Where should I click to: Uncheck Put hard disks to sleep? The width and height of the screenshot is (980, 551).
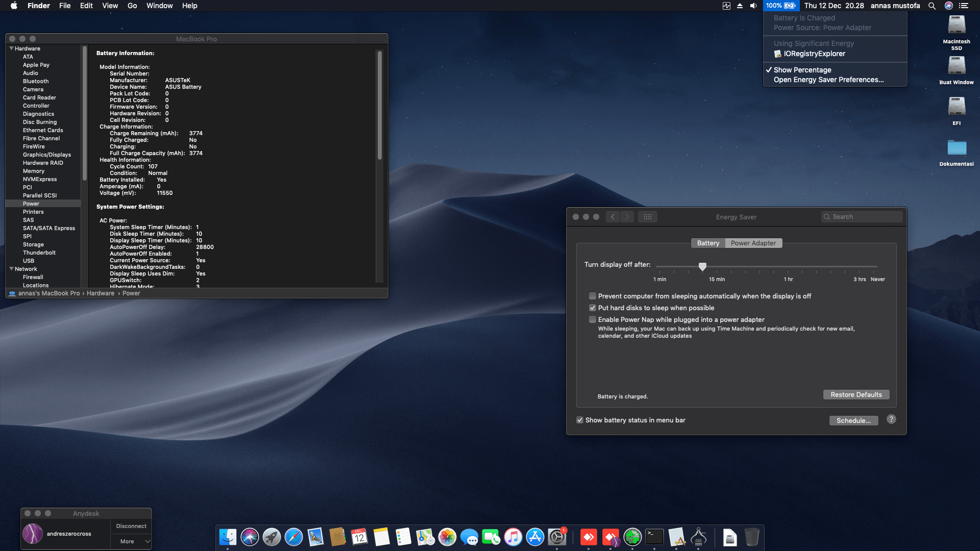click(593, 308)
